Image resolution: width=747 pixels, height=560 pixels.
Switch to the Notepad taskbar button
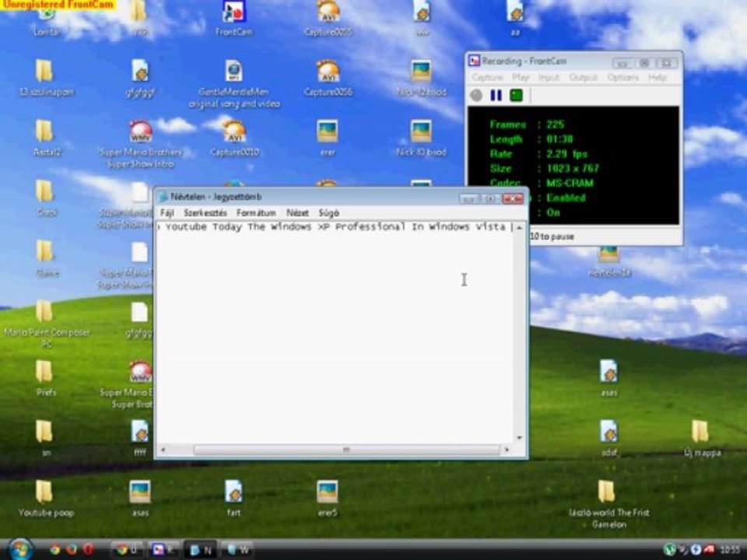(201, 550)
